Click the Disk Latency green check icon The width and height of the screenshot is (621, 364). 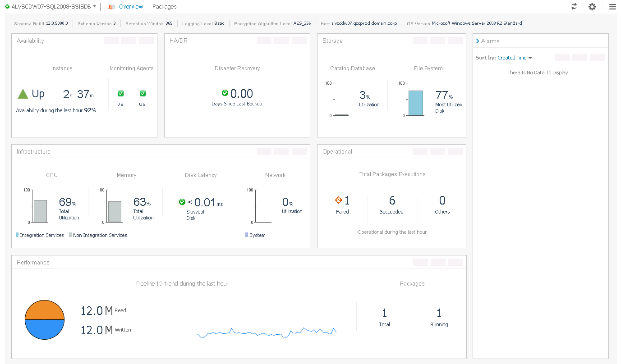coord(182,202)
